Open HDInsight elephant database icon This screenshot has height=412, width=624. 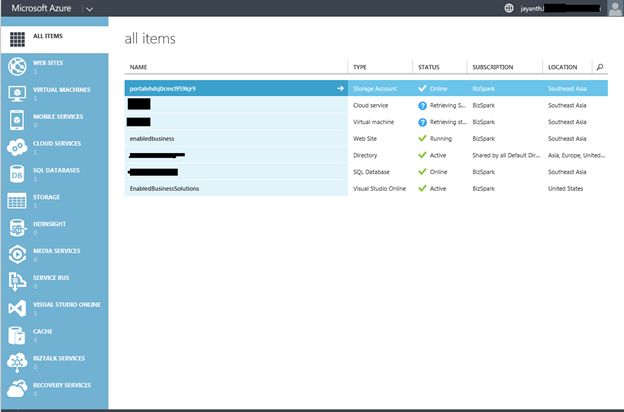17,228
